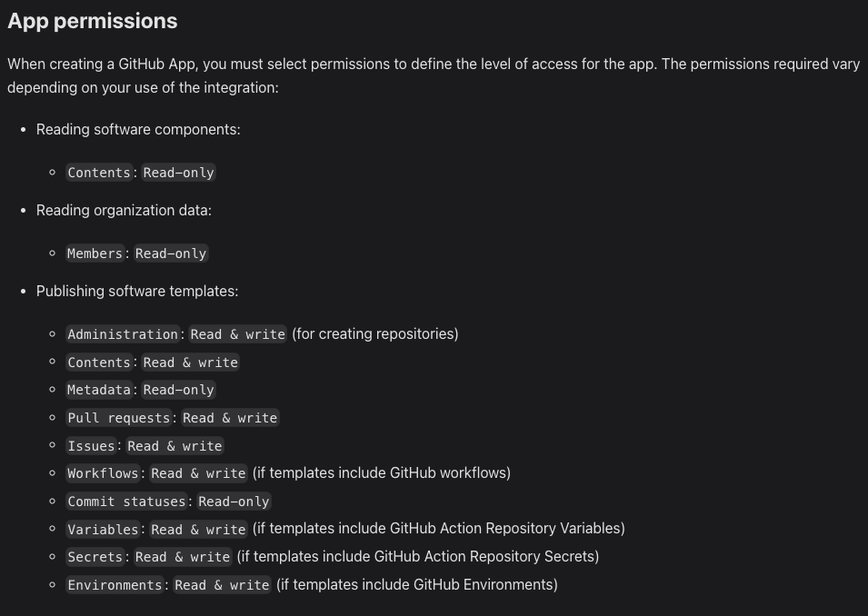Click the Issues code label
Viewport: 868px width, 616px height.
tap(91, 446)
